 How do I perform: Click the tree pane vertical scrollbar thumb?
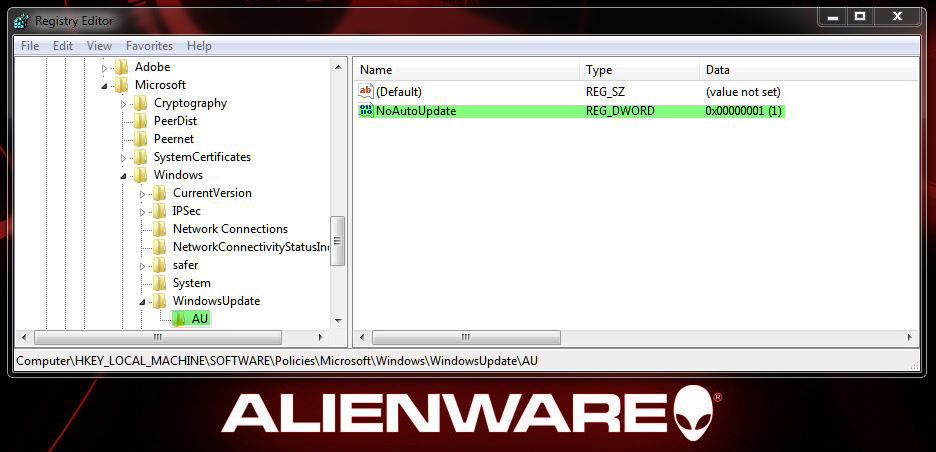[337, 241]
